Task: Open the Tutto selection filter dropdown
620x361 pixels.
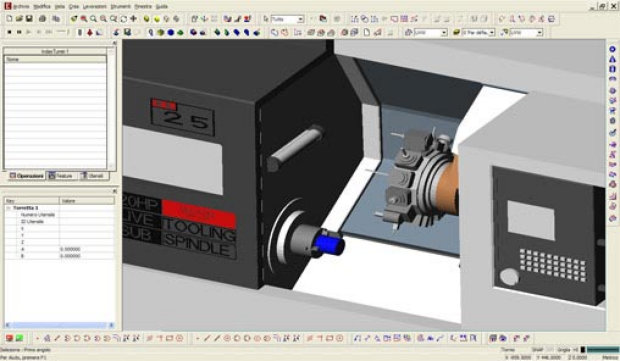Action: (x=287, y=19)
